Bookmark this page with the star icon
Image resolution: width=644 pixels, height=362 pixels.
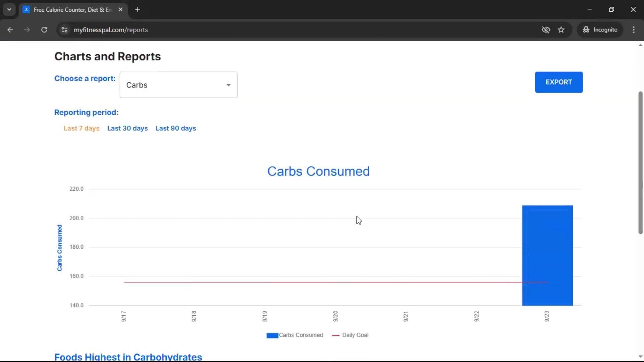point(561,30)
